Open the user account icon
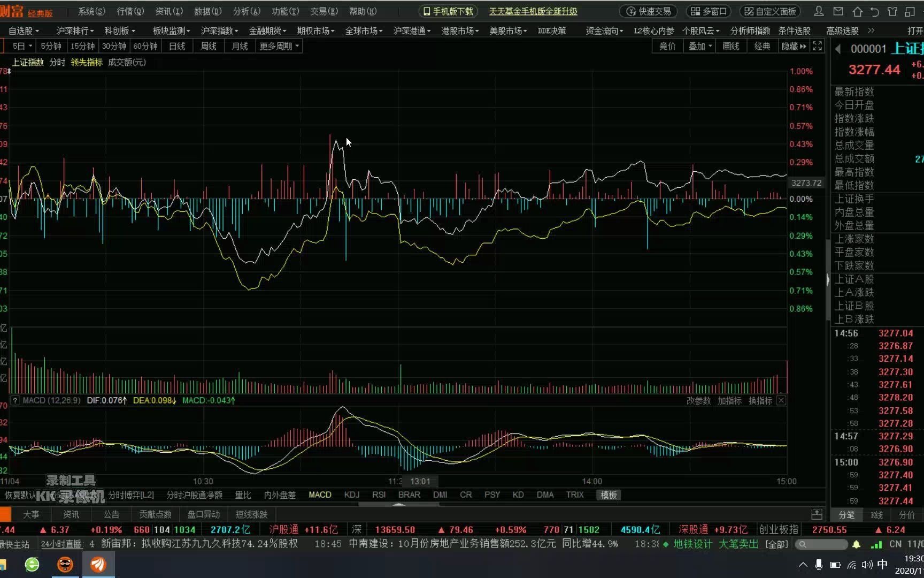 pos(819,11)
